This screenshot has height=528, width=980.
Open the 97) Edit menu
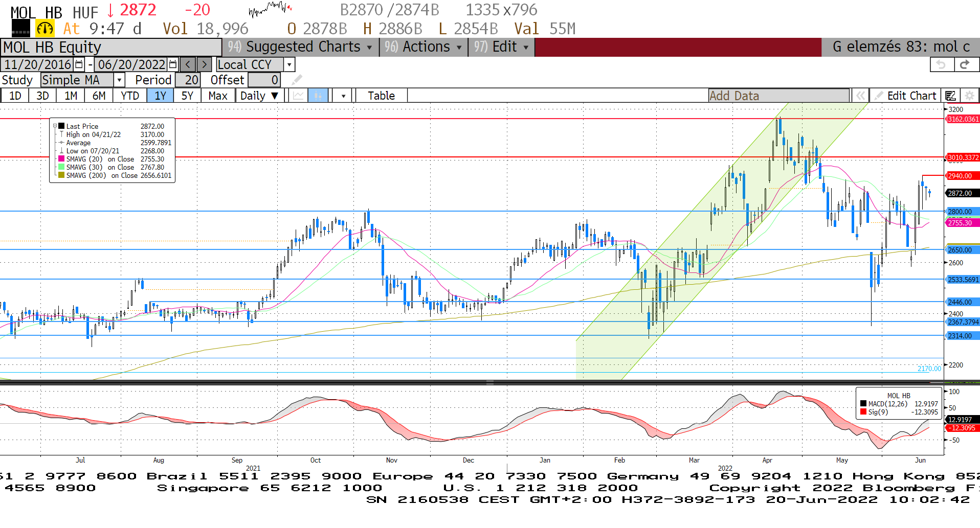(501, 47)
